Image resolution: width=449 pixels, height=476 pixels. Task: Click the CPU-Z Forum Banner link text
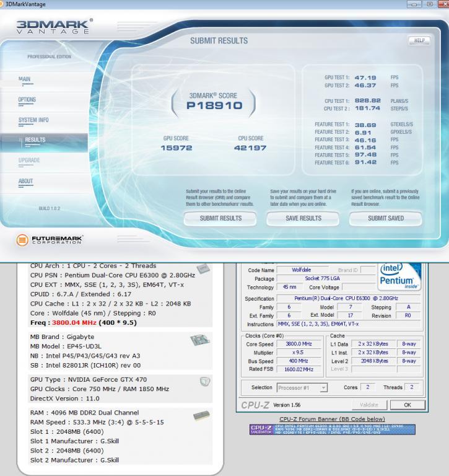[332, 419]
